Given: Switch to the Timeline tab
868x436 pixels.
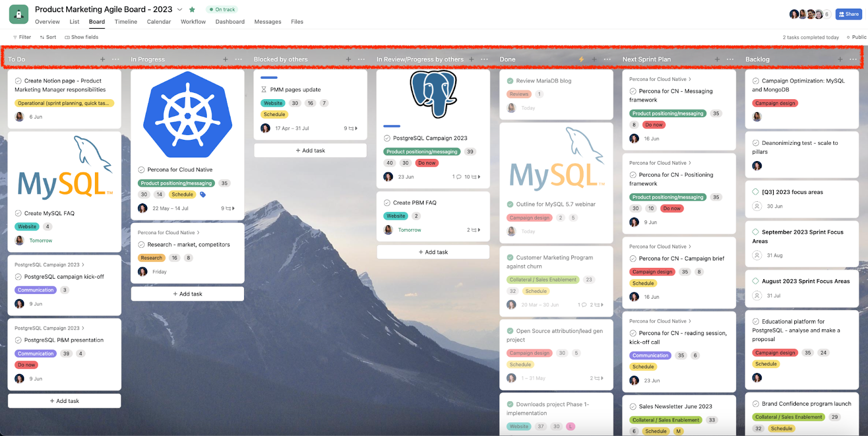Looking at the screenshot, I should click(x=126, y=22).
